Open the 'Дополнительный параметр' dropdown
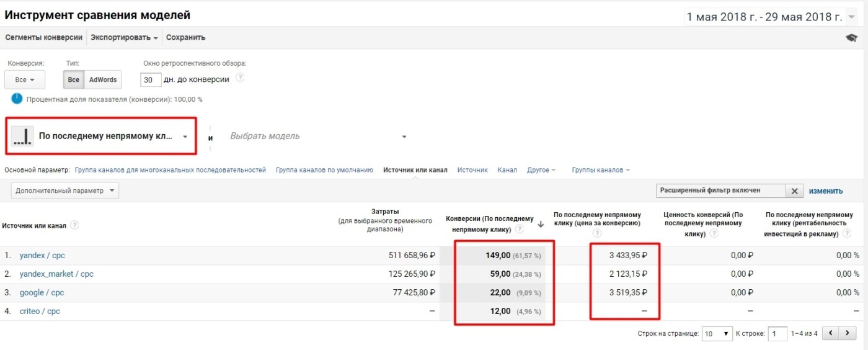 tap(65, 191)
